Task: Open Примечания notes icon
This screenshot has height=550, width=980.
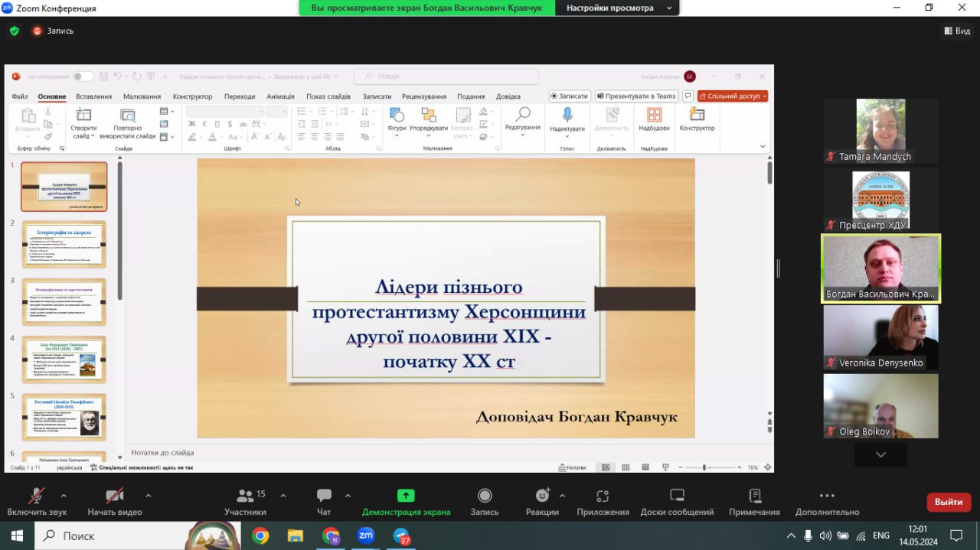Action: tap(754, 496)
